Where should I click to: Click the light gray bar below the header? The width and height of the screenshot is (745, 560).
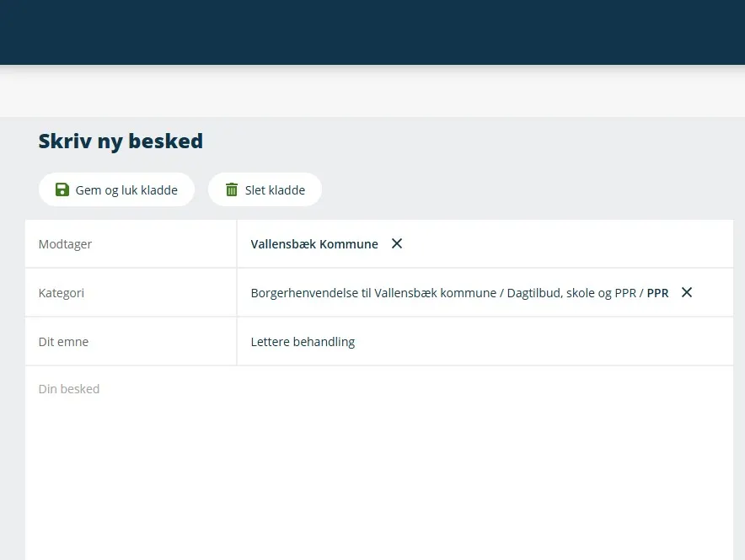372,91
